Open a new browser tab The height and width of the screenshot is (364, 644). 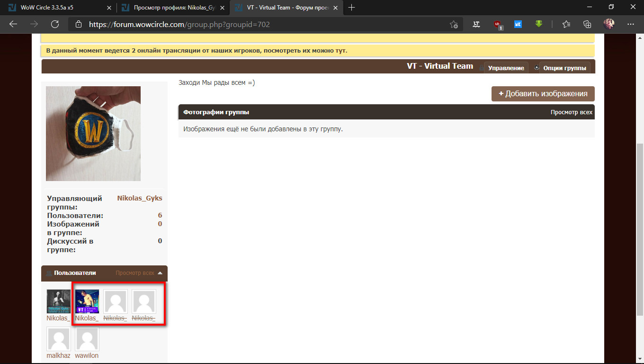pos(352,8)
